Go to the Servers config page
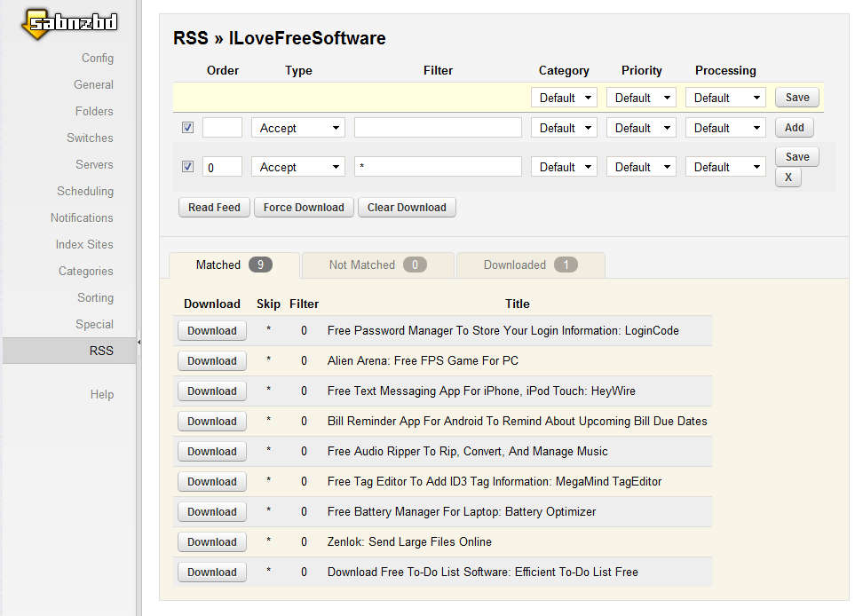This screenshot has width=863, height=616. (94, 164)
